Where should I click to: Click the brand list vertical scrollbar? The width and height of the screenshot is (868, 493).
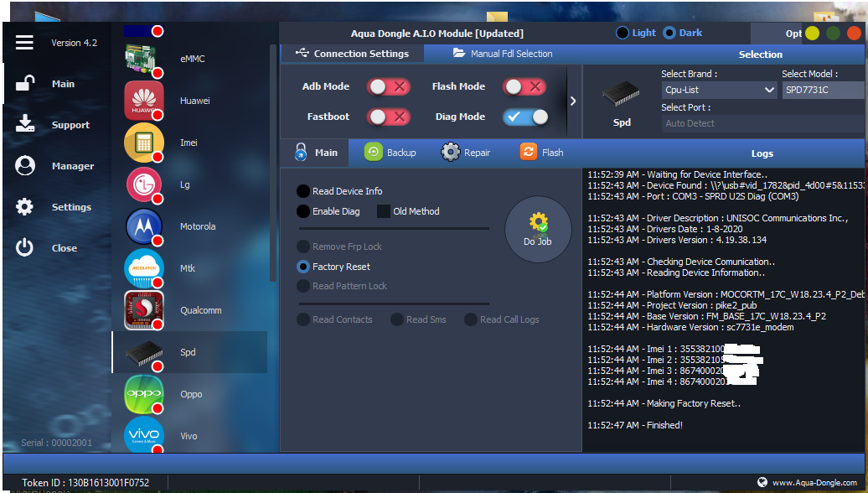[272, 163]
